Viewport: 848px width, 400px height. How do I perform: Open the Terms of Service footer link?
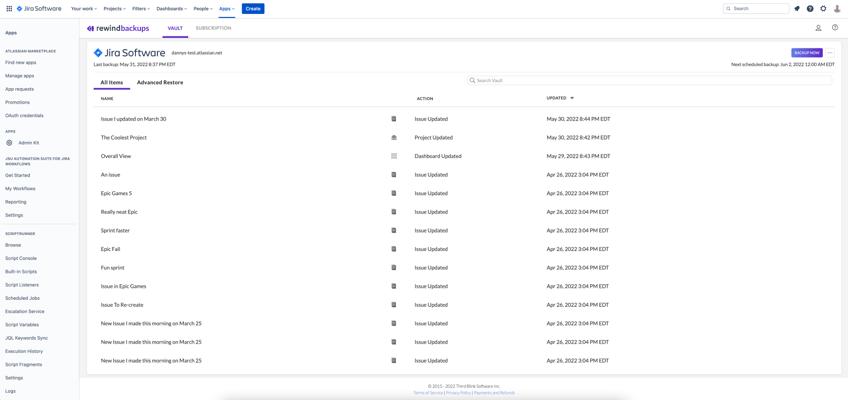click(428, 393)
